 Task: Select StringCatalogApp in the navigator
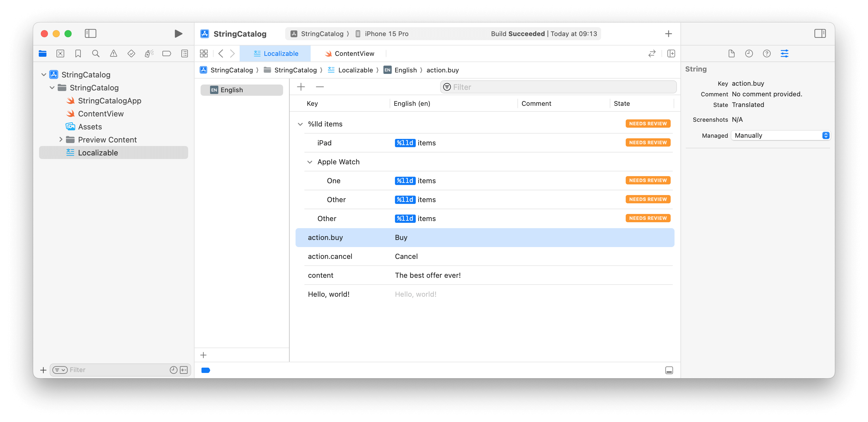click(109, 100)
